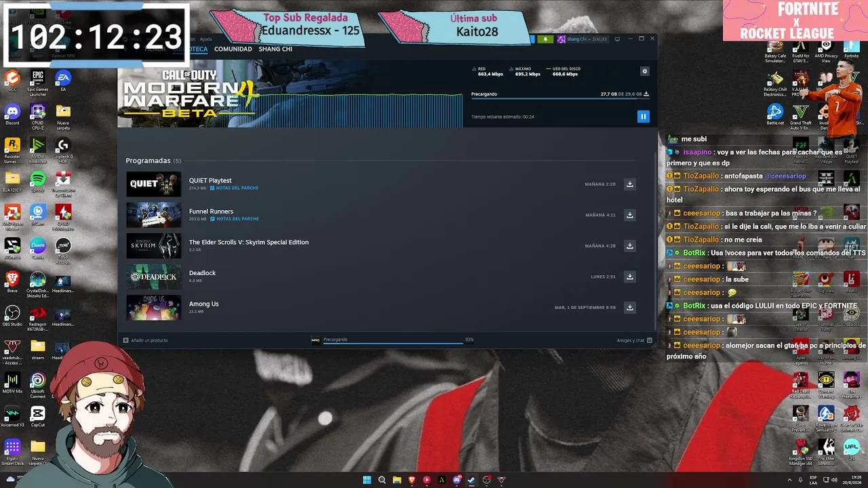Open Brave from the taskbar
The height and width of the screenshot is (488, 868).
412,480
